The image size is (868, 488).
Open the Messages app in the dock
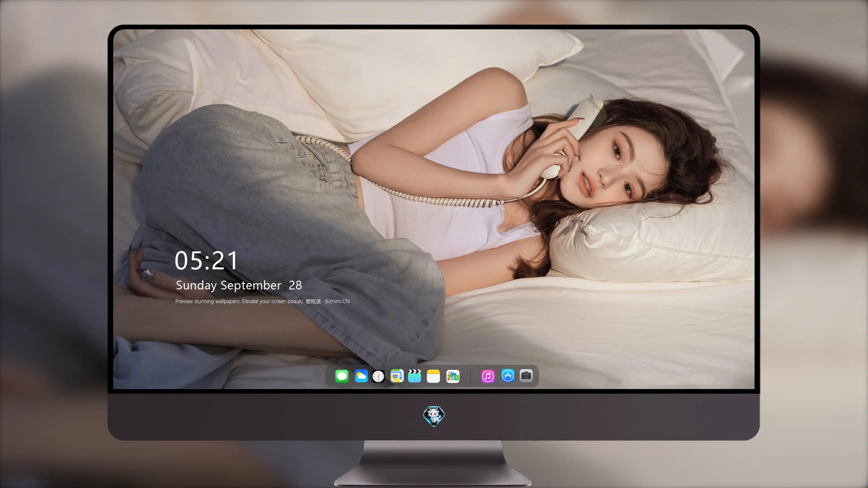(x=342, y=376)
